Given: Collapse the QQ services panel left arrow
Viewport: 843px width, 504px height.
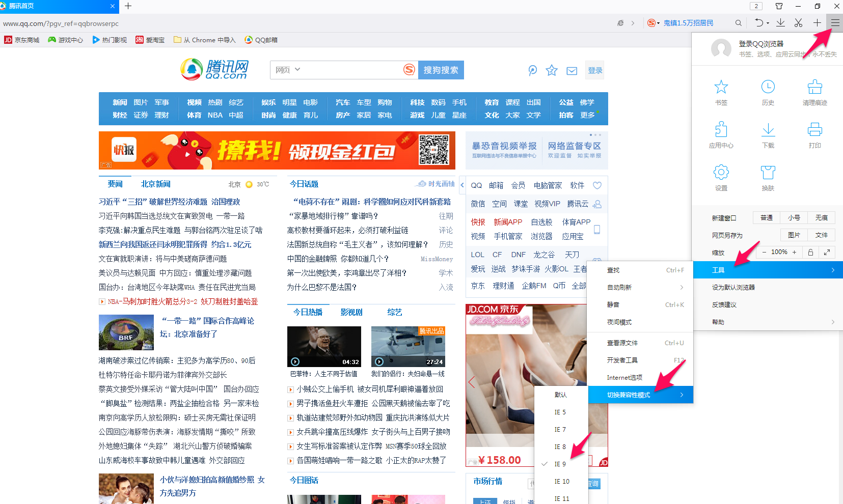Looking at the screenshot, I should coord(462,185).
